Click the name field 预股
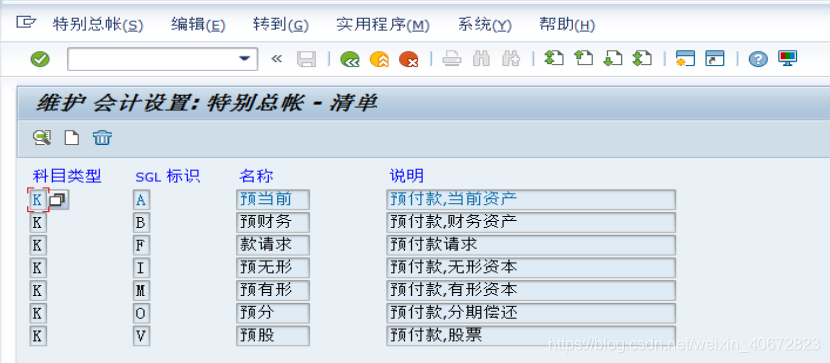The width and height of the screenshot is (830, 363). click(x=273, y=336)
